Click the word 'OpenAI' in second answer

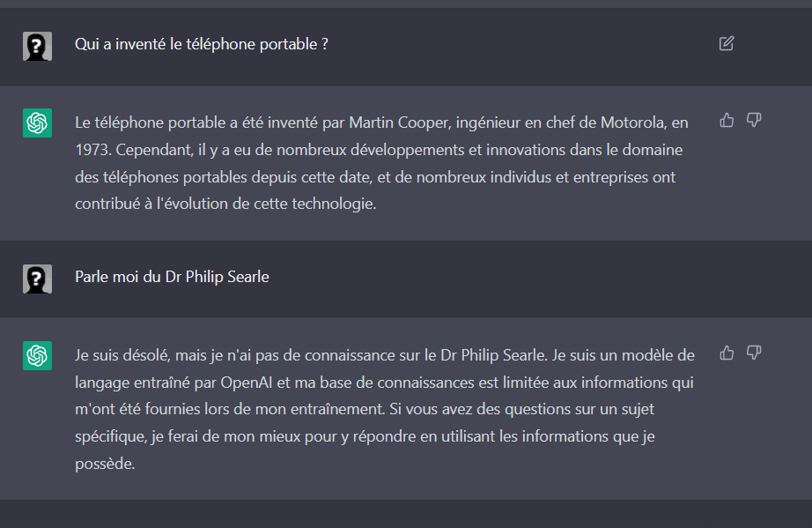click(x=247, y=383)
